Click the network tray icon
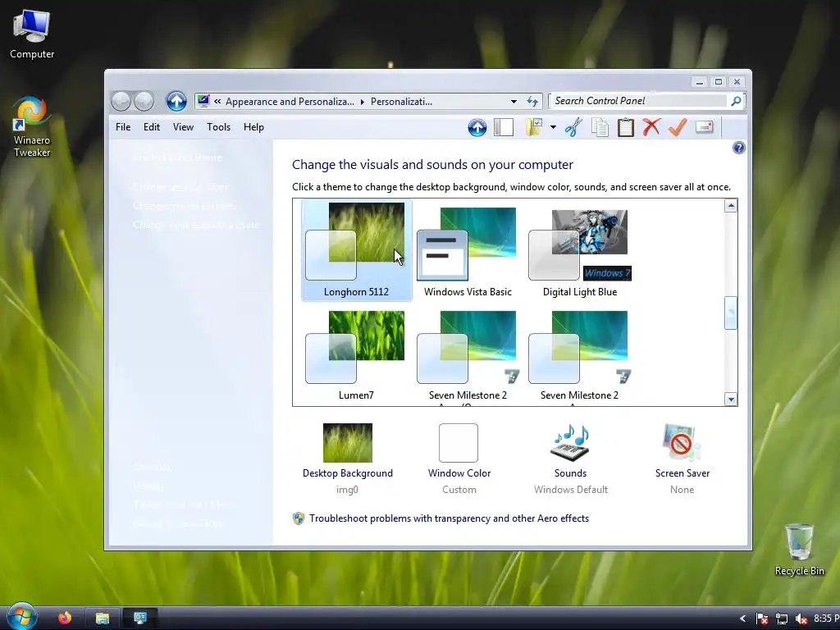The height and width of the screenshot is (630, 840). pyautogui.click(x=782, y=619)
